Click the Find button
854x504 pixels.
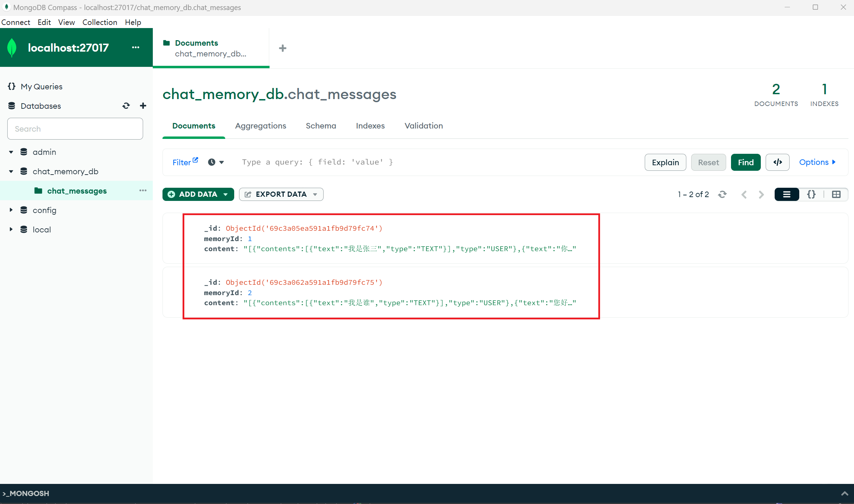745,162
